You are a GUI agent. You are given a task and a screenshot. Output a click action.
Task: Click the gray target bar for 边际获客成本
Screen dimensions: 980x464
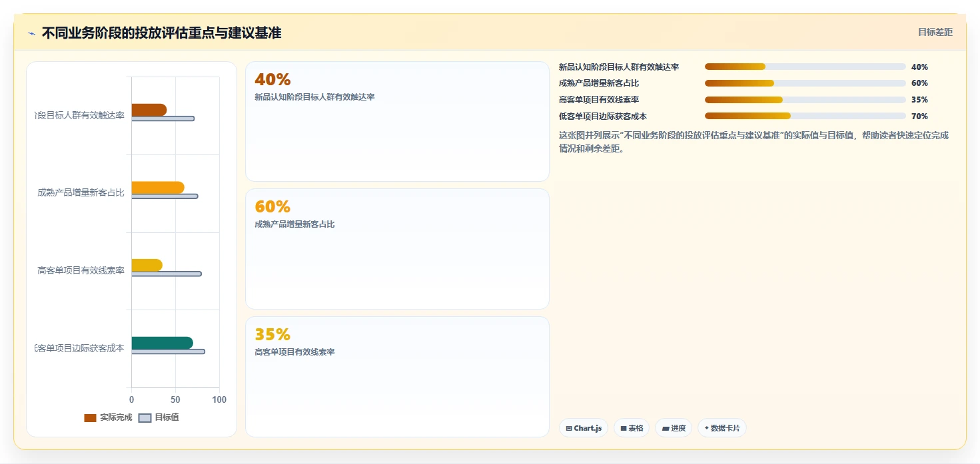click(x=169, y=351)
